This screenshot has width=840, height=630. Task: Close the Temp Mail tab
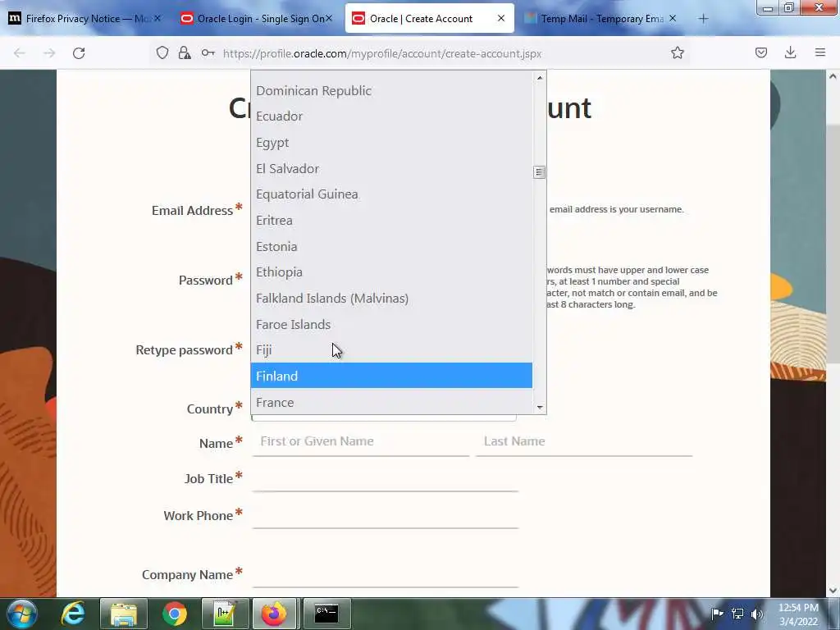673,18
